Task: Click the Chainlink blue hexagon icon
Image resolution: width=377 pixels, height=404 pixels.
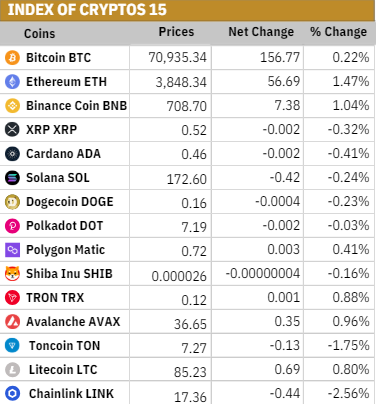Action: [x=12, y=394]
